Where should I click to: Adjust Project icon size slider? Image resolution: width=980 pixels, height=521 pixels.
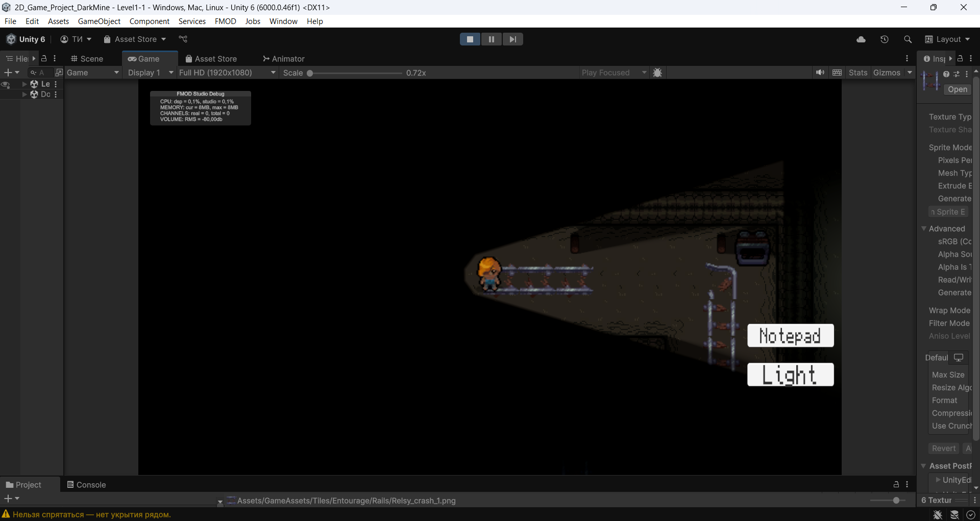[888, 501]
